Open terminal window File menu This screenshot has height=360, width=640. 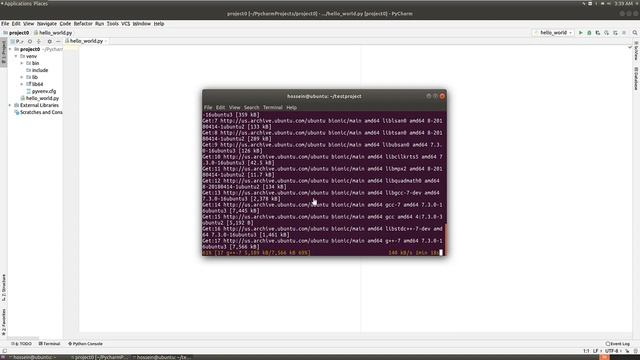tap(208, 107)
